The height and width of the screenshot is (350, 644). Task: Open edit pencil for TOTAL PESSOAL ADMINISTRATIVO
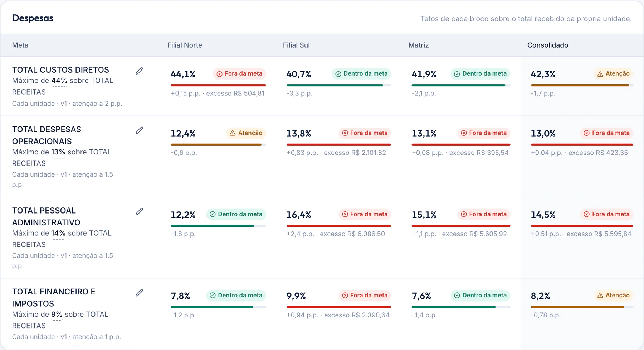(x=139, y=212)
